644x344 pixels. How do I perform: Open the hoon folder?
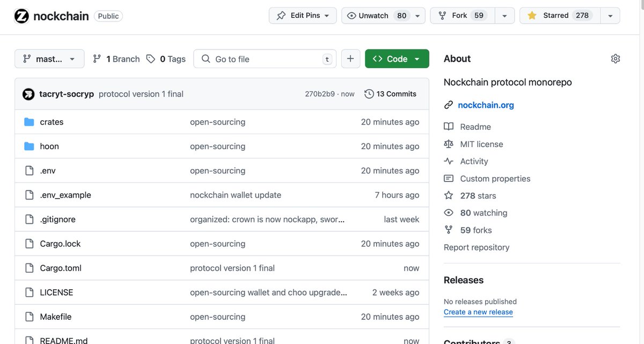click(x=49, y=146)
